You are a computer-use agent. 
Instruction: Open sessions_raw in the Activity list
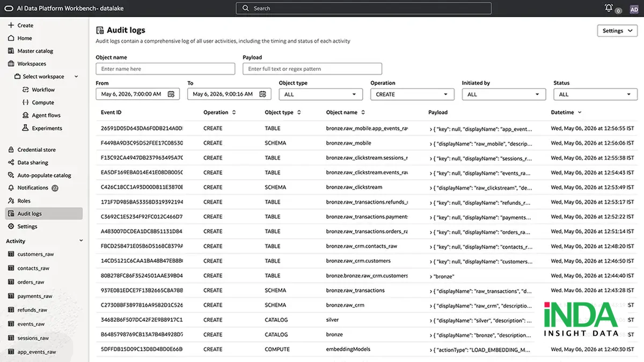point(33,338)
